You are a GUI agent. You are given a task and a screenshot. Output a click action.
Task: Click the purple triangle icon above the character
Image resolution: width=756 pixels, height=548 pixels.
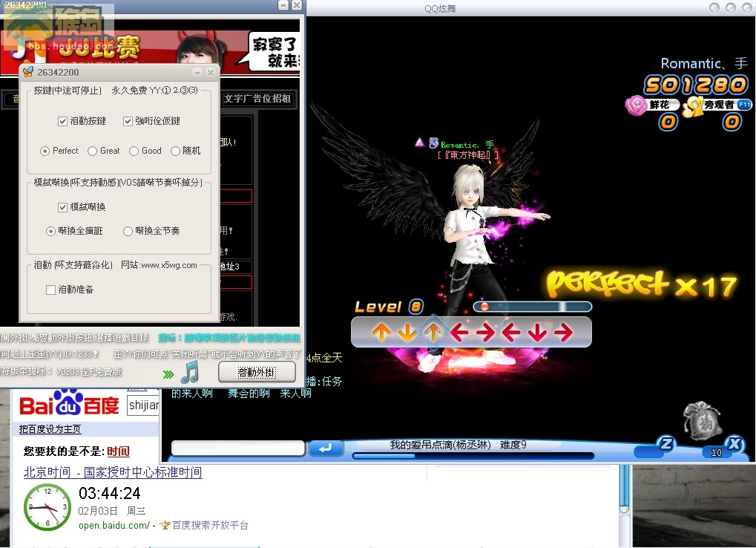click(x=419, y=143)
